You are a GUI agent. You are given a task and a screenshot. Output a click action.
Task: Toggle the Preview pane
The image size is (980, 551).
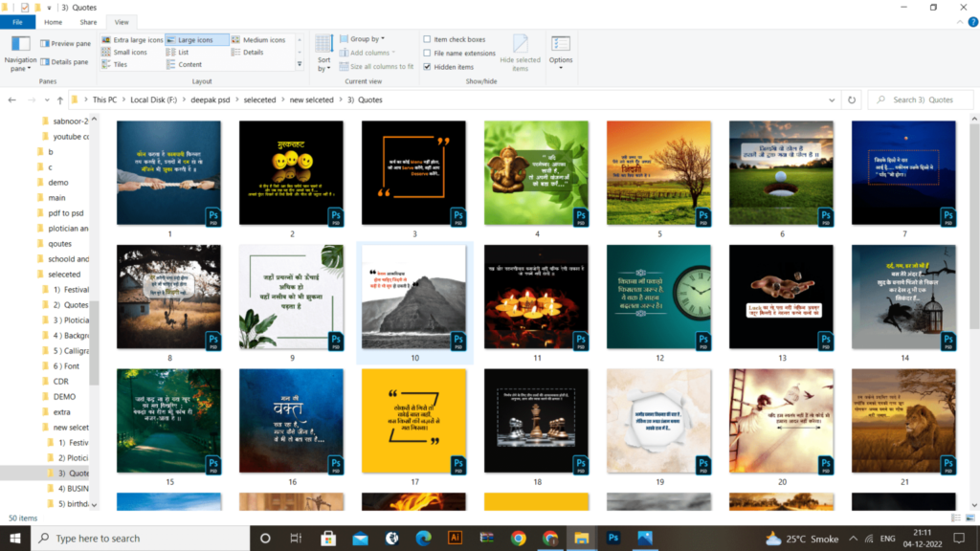pyautogui.click(x=66, y=44)
